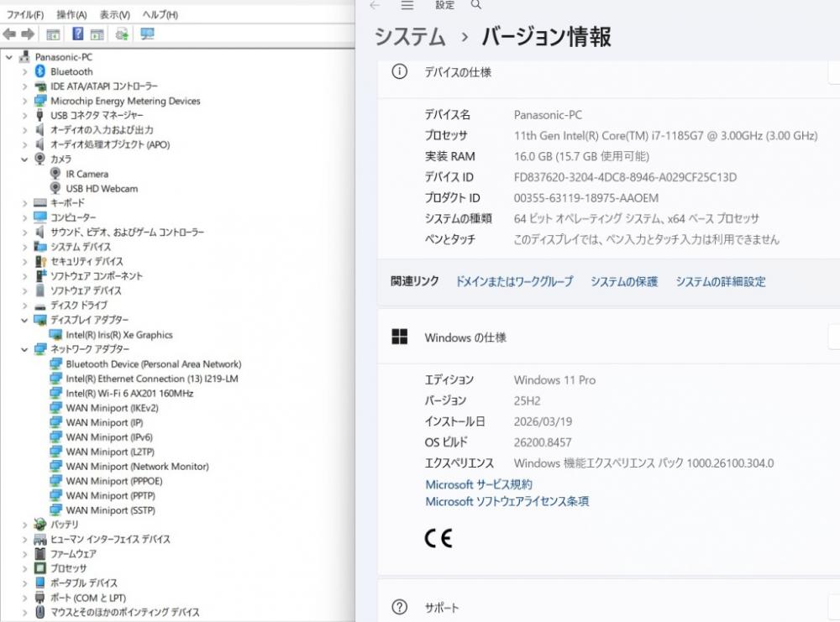Select the IR Camera device icon
840x622 pixels.
click(x=55, y=174)
